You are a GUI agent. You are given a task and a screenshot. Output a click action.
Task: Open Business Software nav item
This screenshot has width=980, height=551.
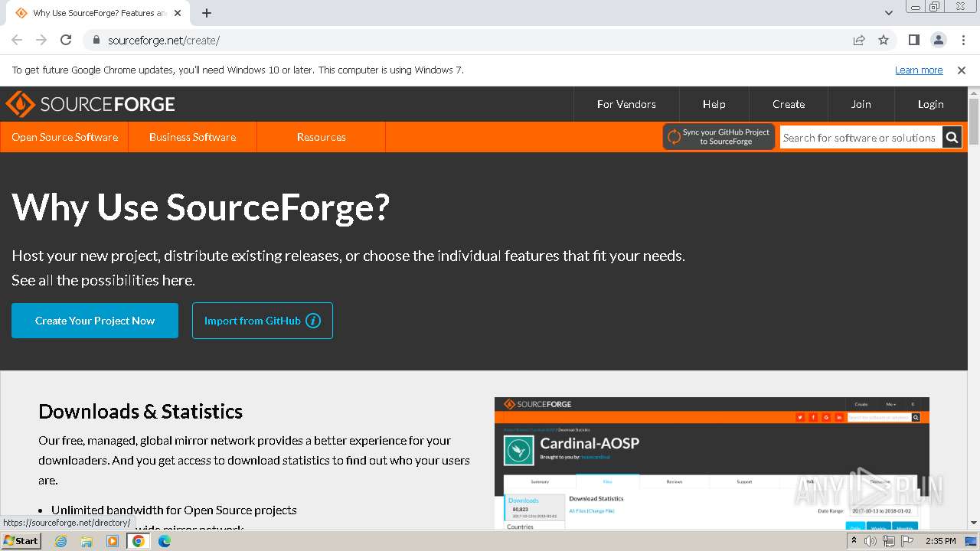pyautogui.click(x=192, y=137)
